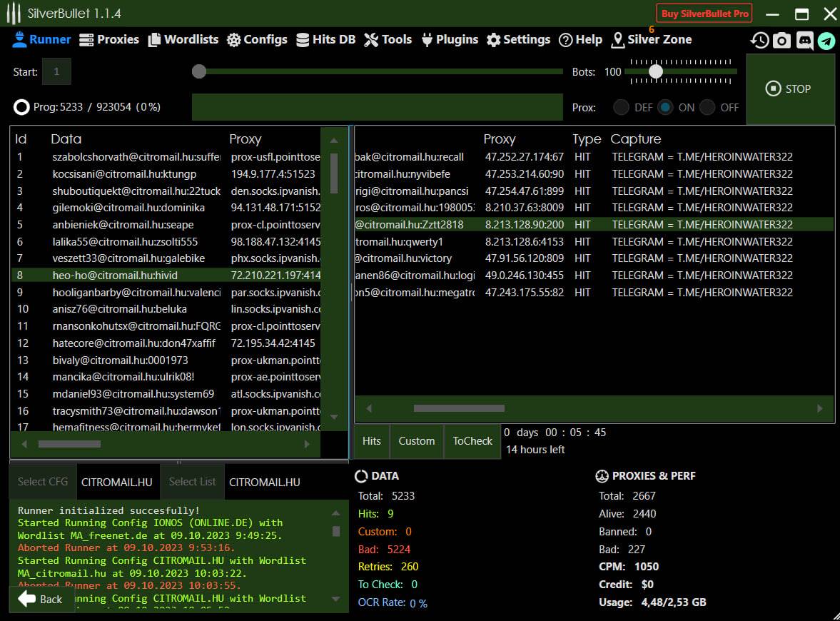Click the data list scroll-down arrow
The image size is (840, 621).
[334, 416]
